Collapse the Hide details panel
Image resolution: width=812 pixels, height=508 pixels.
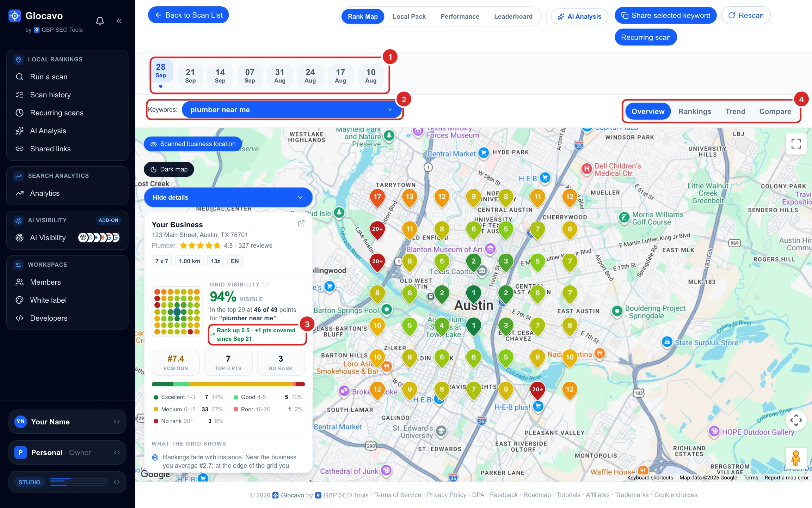pyautogui.click(x=228, y=198)
